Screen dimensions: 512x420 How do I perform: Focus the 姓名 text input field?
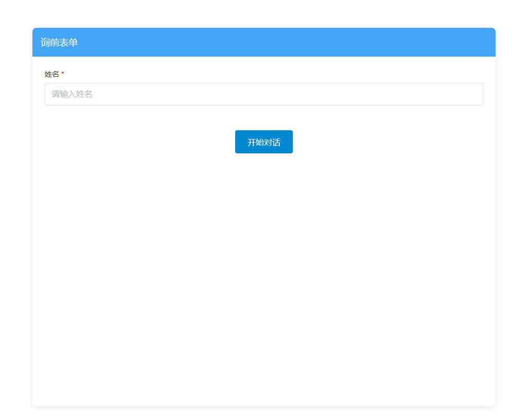coord(263,94)
